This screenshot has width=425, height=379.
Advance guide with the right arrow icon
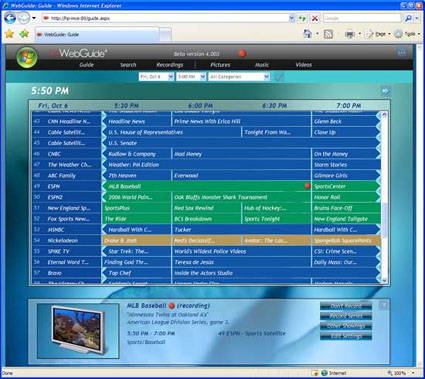pyautogui.click(x=385, y=91)
